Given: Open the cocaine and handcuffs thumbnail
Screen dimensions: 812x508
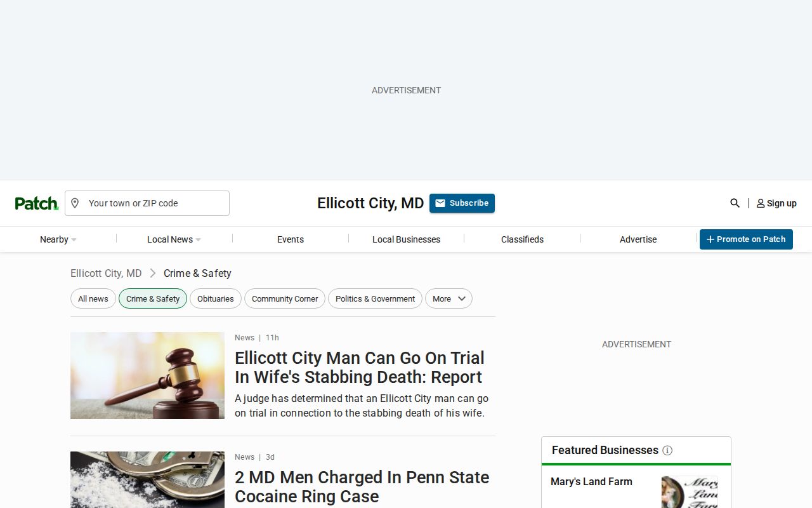Looking at the screenshot, I should pyautogui.click(x=147, y=479).
